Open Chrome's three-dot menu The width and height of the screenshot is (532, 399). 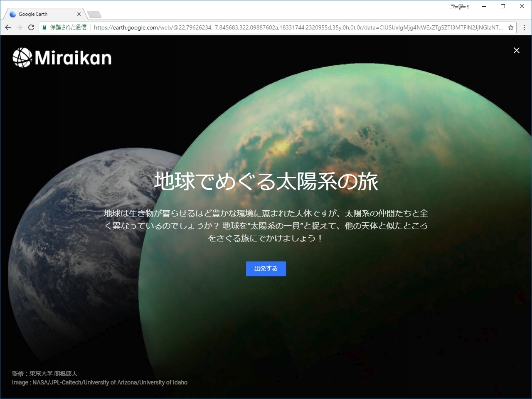tap(525, 27)
